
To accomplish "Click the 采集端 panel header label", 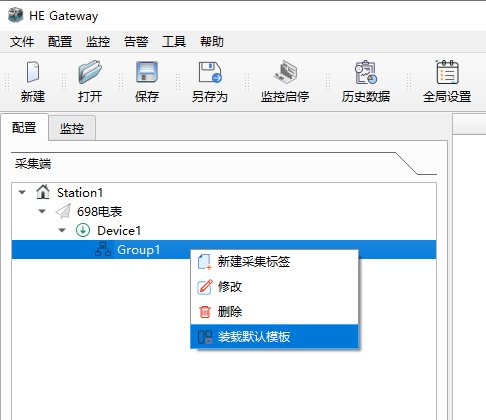I will pos(33,164).
